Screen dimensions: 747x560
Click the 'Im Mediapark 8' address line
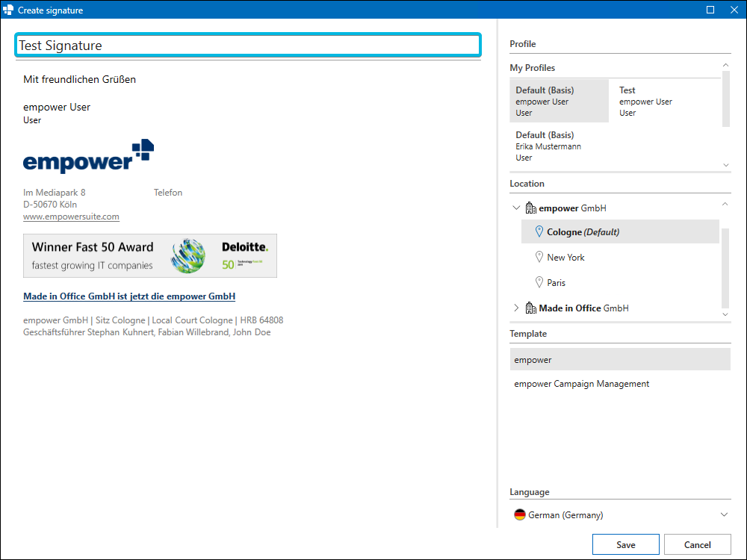click(55, 193)
